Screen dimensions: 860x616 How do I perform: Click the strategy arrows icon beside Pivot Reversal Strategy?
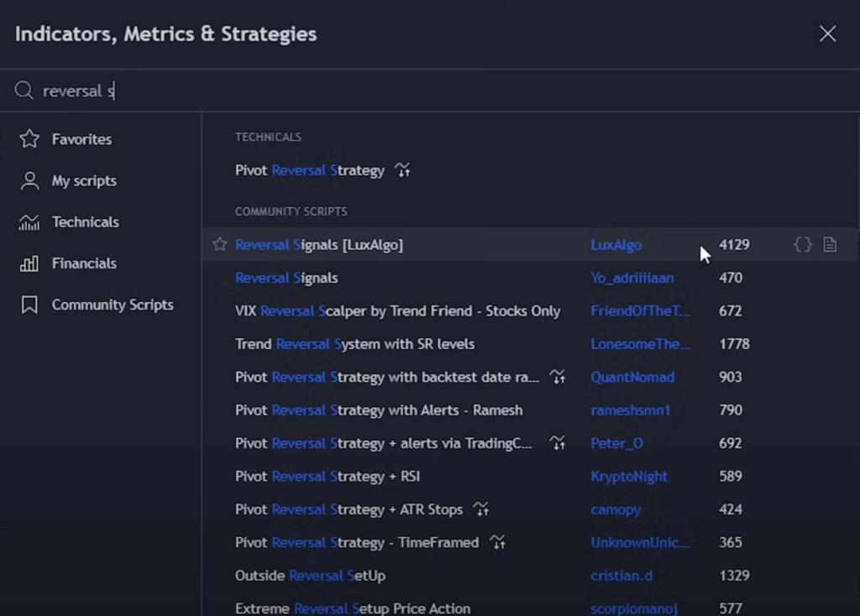click(x=403, y=170)
